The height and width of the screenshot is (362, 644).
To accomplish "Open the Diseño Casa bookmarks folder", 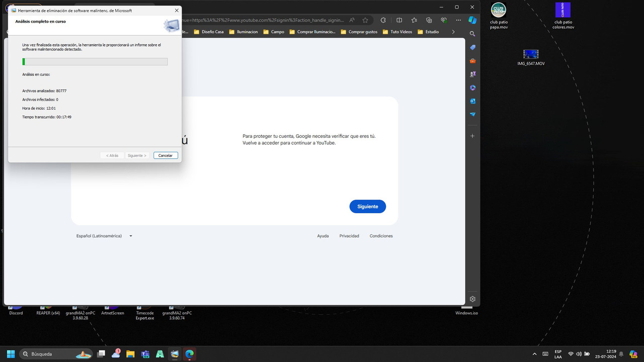I will point(209,32).
